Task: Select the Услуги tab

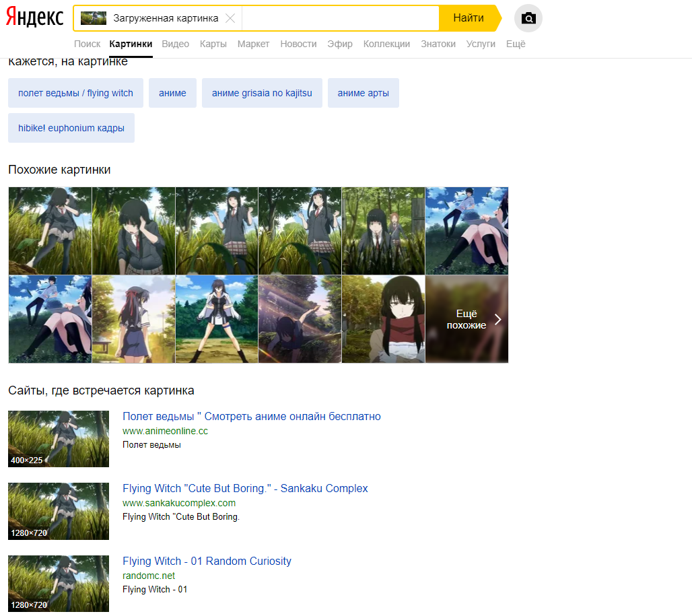Action: point(481,44)
